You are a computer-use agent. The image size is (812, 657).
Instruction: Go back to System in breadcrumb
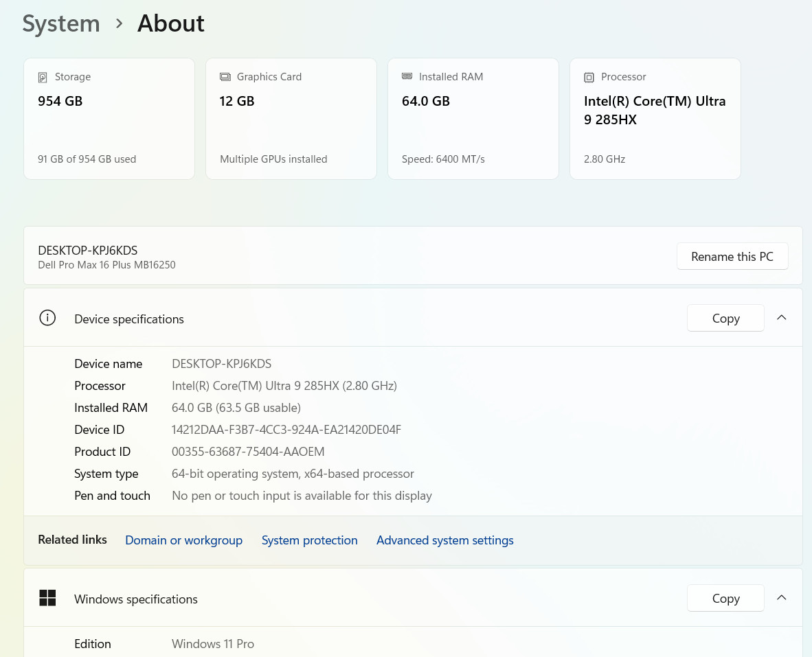pyautogui.click(x=61, y=23)
